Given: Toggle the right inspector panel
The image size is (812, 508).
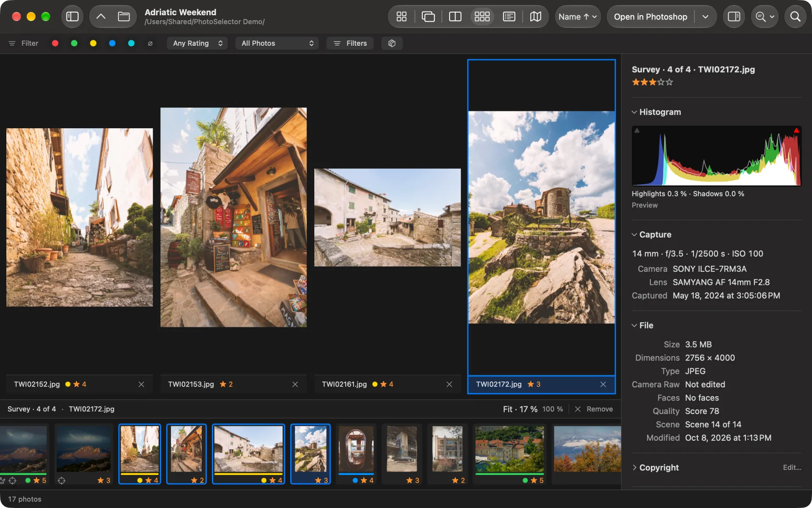Looking at the screenshot, I should [734, 17].
